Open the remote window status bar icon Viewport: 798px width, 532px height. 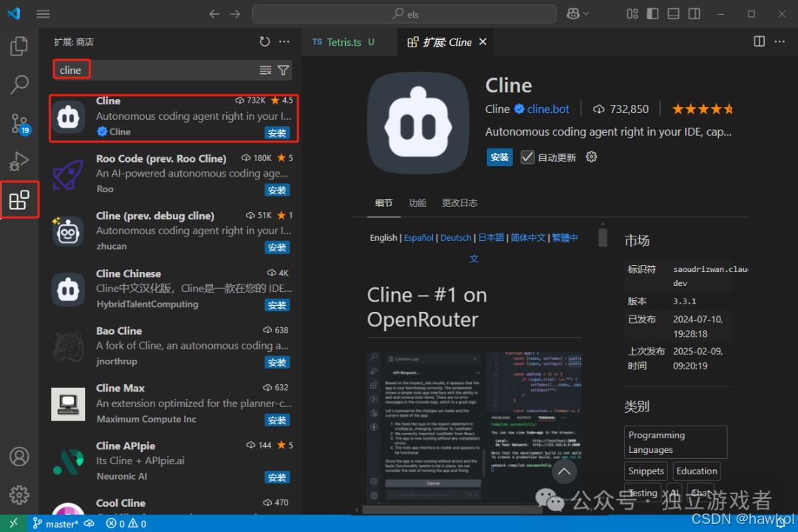tap(13, 523)
